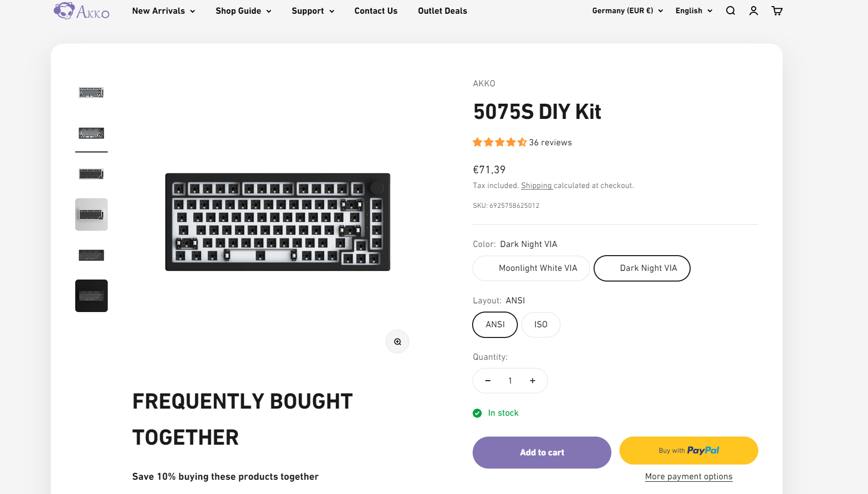Go to the Outlet Deals page

pos(442,11)
